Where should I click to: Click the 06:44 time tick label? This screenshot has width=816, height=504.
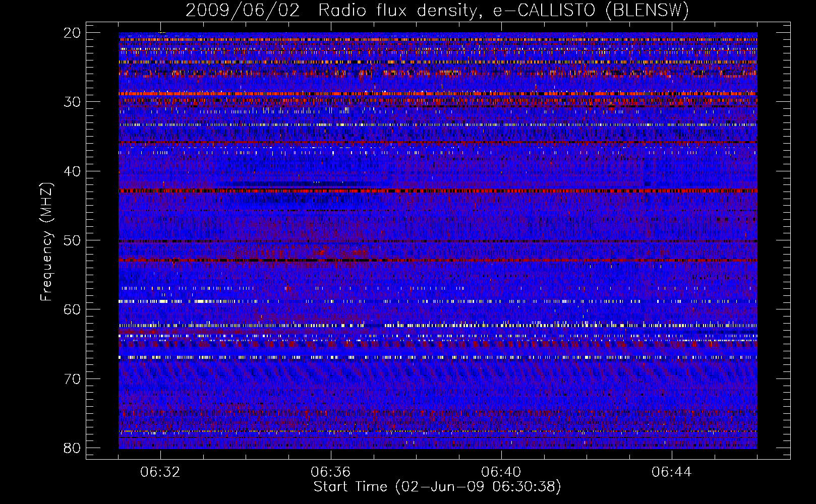(x=672, y=472)
